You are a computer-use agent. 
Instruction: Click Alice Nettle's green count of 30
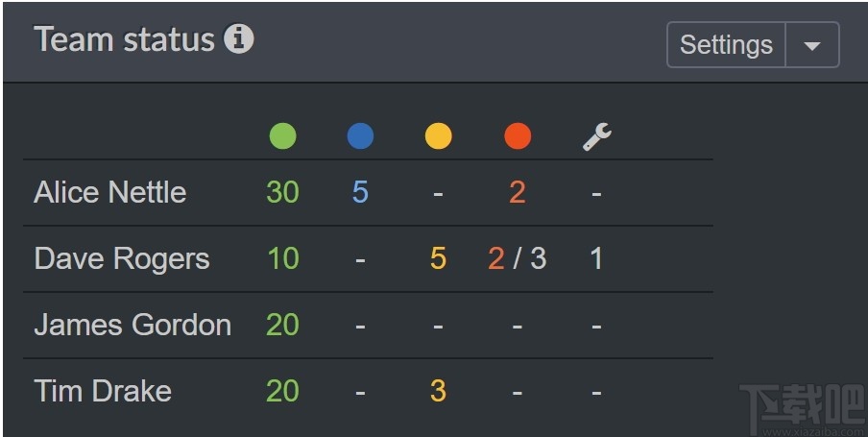click(282, 192)
